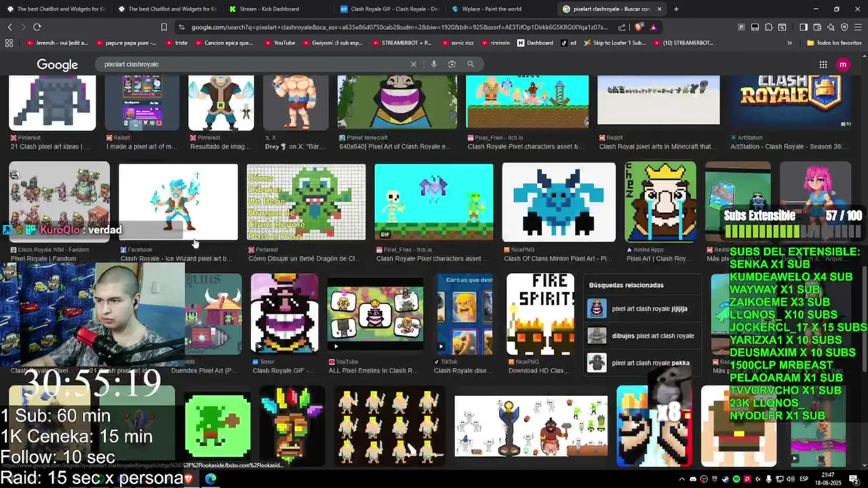Open a new tab with the plus
Viewport: 868px width, 488px height.
676,9
